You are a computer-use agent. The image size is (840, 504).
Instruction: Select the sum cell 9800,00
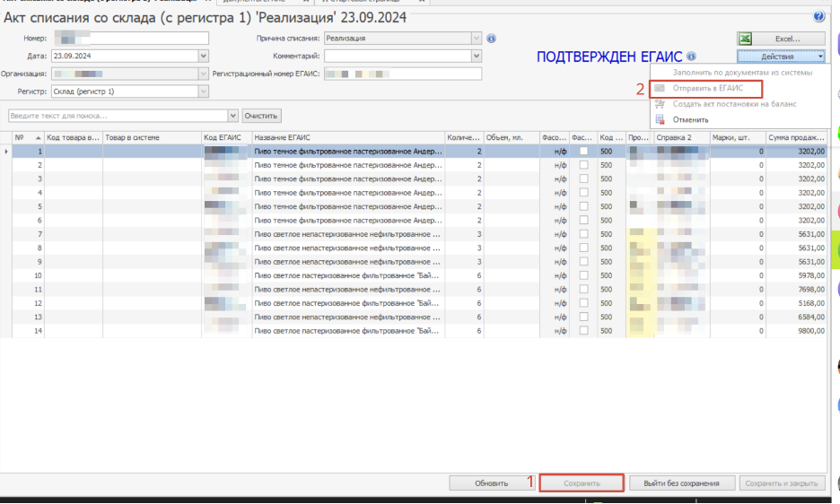click(795, 331)
